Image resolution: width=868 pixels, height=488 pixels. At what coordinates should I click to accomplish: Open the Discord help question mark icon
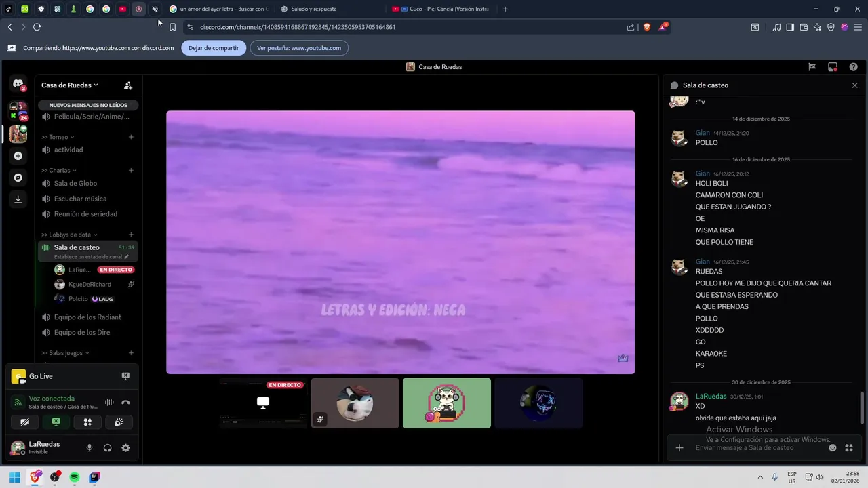(853, 67)
